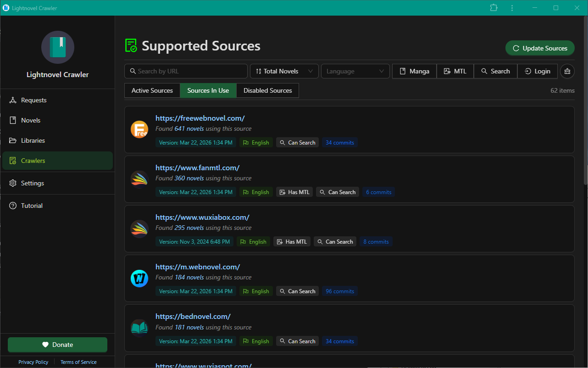Click 641 novels count on freewebnovel.com
The image size is (588, 368).
pos(189,129)
